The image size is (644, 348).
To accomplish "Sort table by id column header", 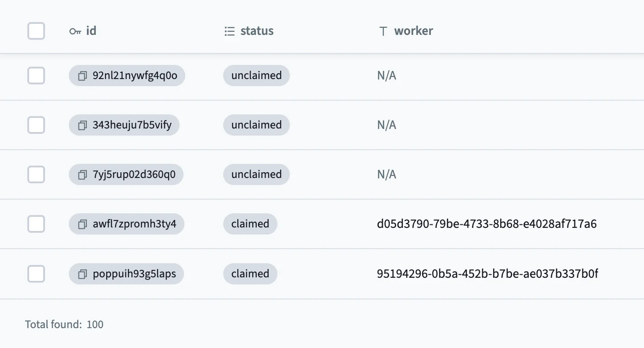I will pos(91,31).
